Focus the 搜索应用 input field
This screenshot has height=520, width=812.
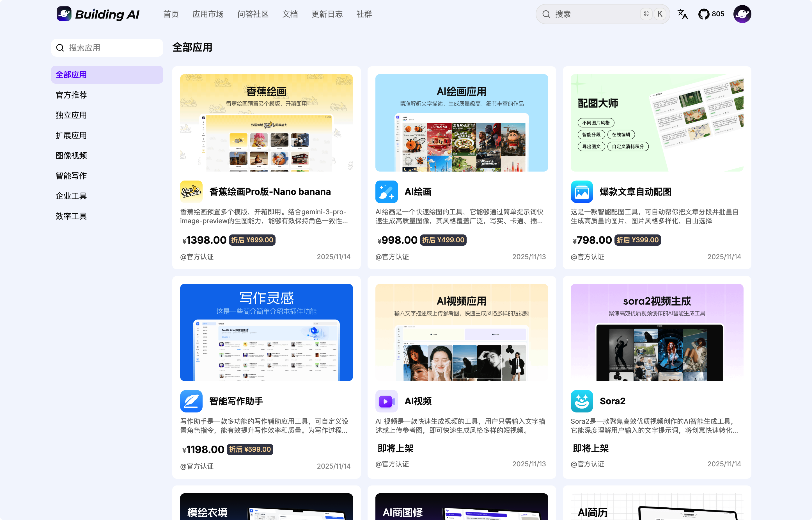pos(107,48)
